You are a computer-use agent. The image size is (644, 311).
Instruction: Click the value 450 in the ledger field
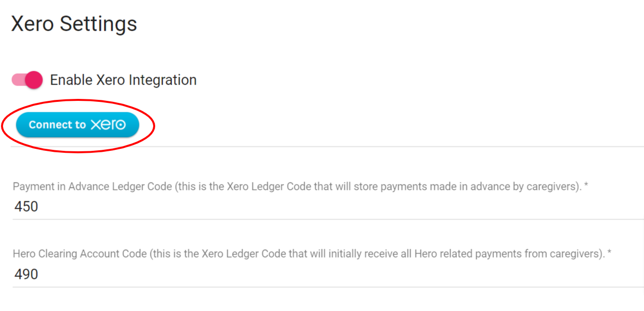pos(26,207)
